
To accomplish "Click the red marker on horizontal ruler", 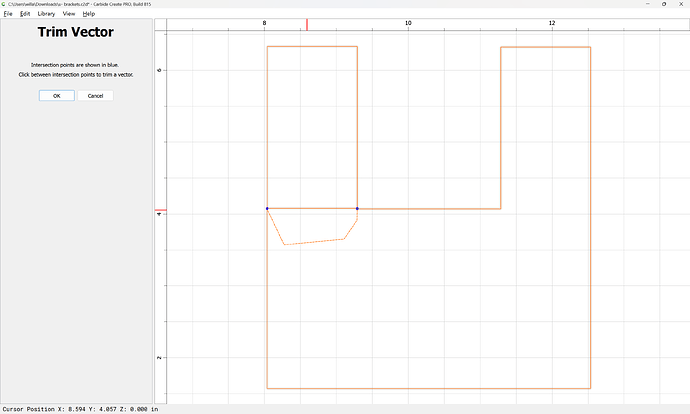I will pos(307,25).
